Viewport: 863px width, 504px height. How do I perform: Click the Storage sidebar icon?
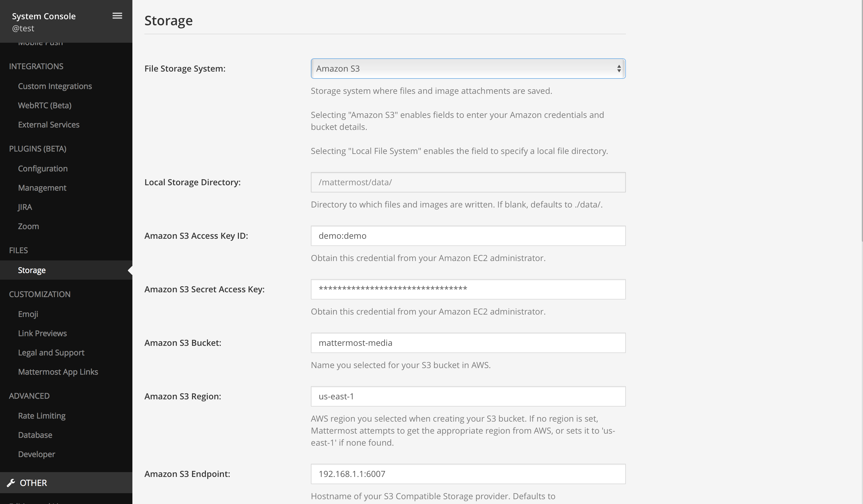tap(32, 269)
